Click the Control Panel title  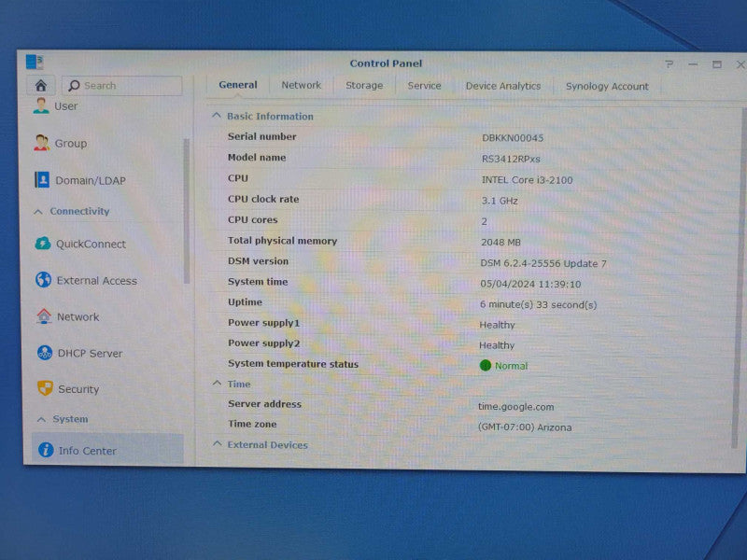tap(386, 63)
